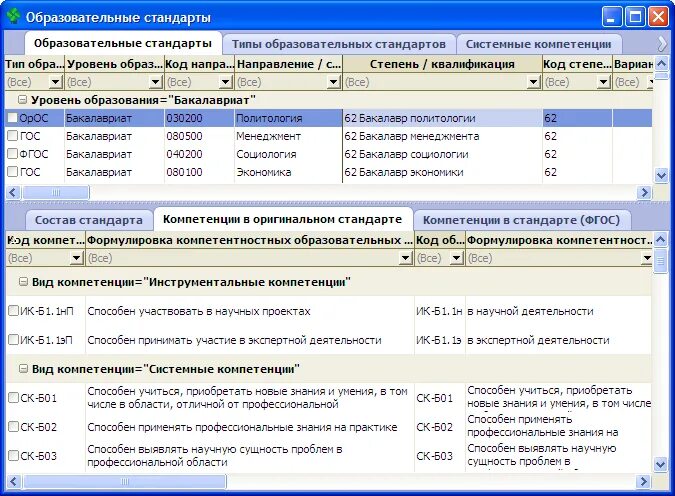Viewport: 675px width, 496px height.
Task: Click the code cell 080500
Action: (x=199, y=136)
